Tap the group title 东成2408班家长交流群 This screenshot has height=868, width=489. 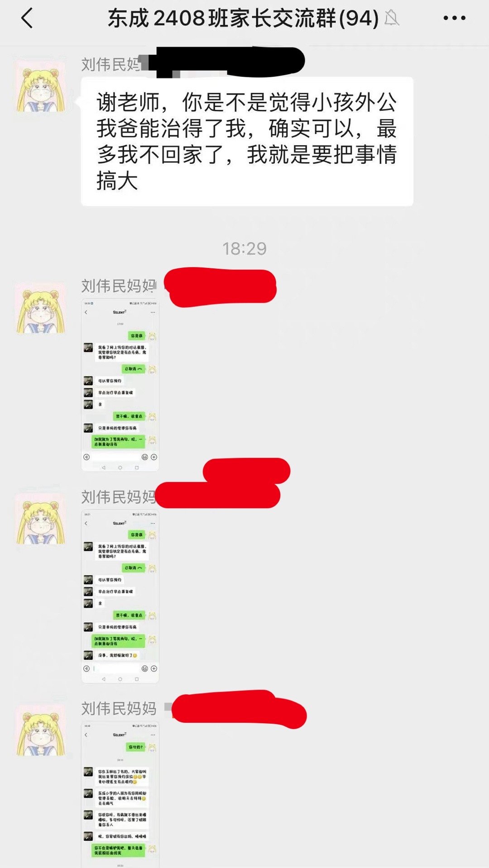coord(222,19)
